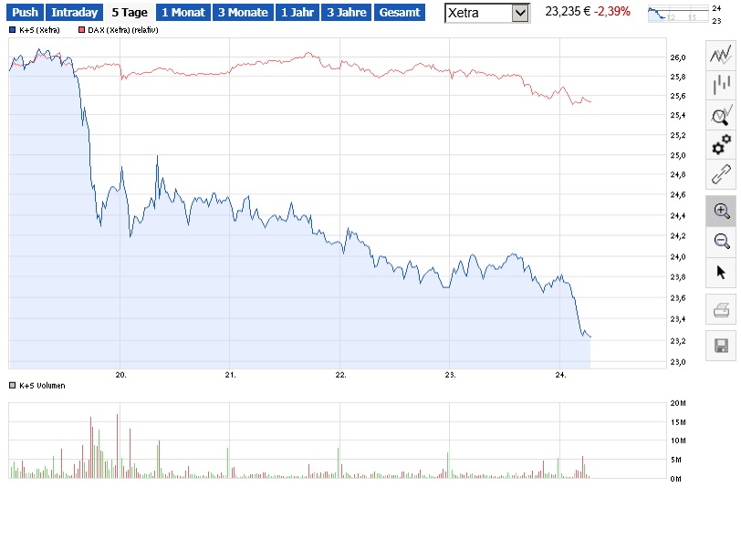Screen dimensions: 741x560
Task: Click the 23,0 price axis label
Action: (x=678, y=362)
